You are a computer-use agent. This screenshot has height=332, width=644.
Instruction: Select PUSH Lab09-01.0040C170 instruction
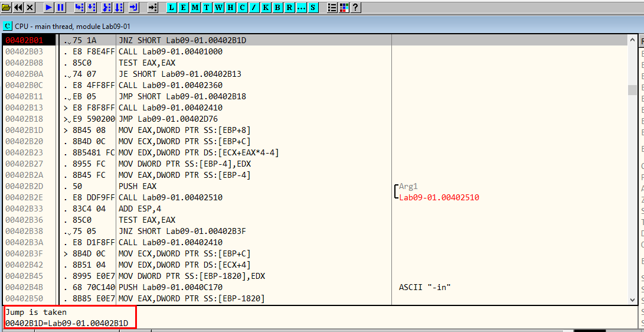171,287
